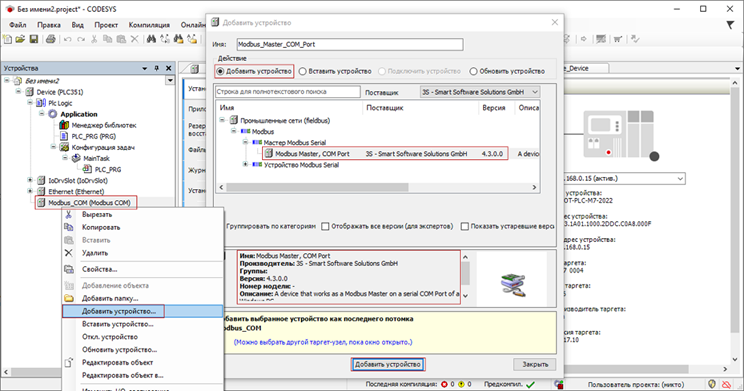744x391 pixels.
Task: Toggle Показать устаревшие версии checkbox
Action: pos(465,226)
